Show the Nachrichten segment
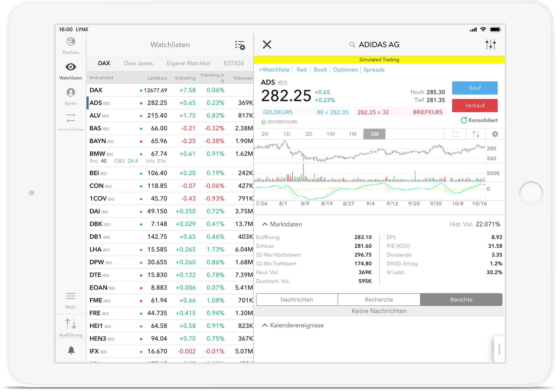The height and width of the screenshot is (392, 560). point(297,300)
